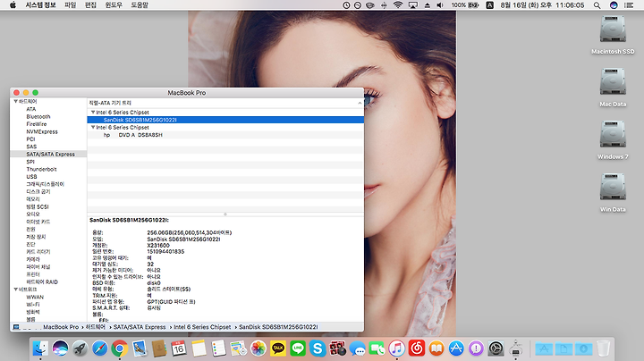
Task: Open the 윈도우 menu
Action: [114, 5]
